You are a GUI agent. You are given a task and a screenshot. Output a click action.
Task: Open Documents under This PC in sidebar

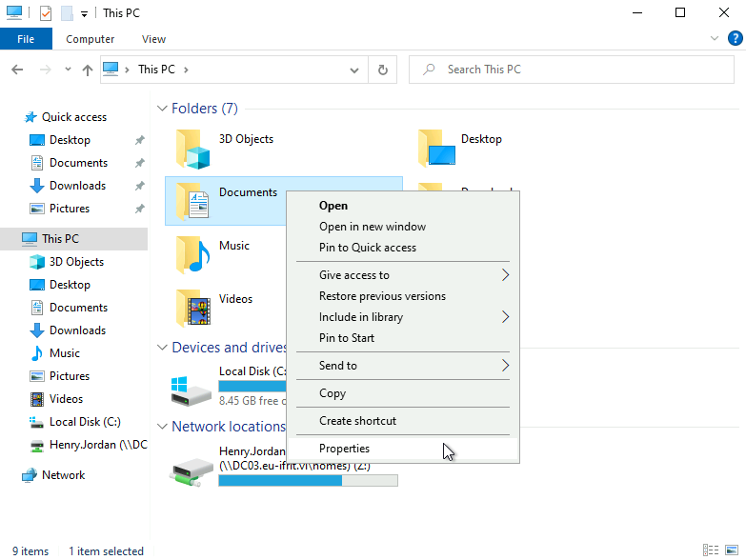tap(73, 307)
